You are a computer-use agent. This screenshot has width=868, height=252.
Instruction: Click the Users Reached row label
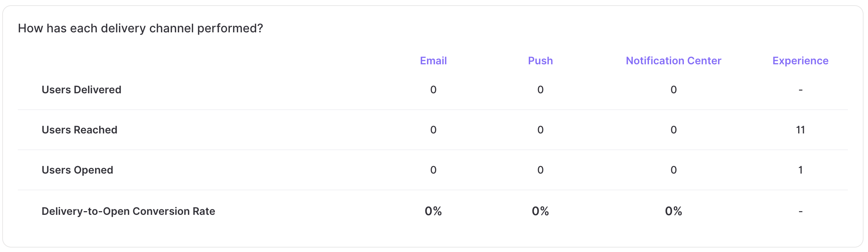pyautogui.click(x=79, y=130)
